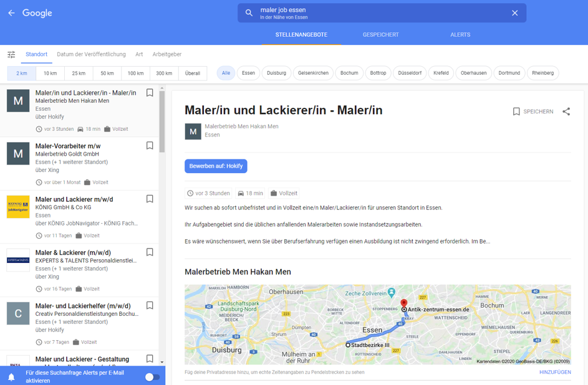Select the 300 km distance filter
Viewport: 588px width, 385px height.
click(164, 73)
